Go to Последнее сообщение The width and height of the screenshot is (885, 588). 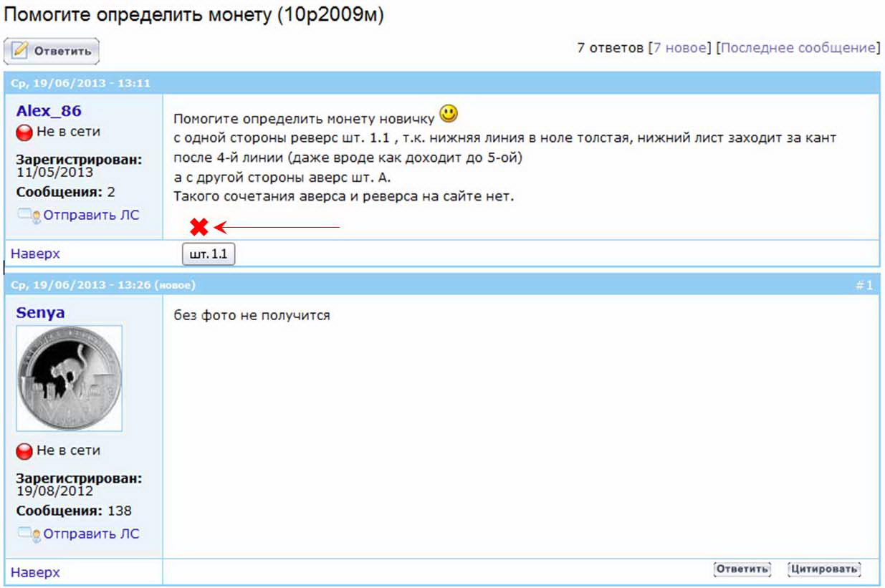tap(798, 48)
